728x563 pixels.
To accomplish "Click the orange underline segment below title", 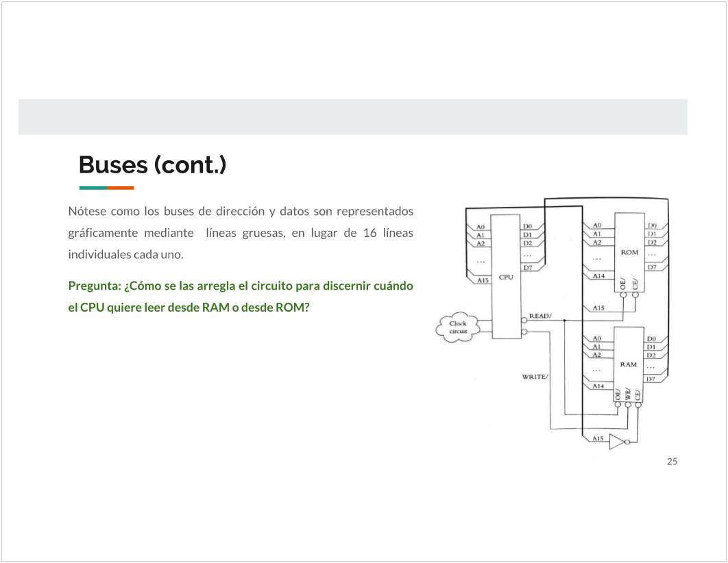I will (121, 188).
